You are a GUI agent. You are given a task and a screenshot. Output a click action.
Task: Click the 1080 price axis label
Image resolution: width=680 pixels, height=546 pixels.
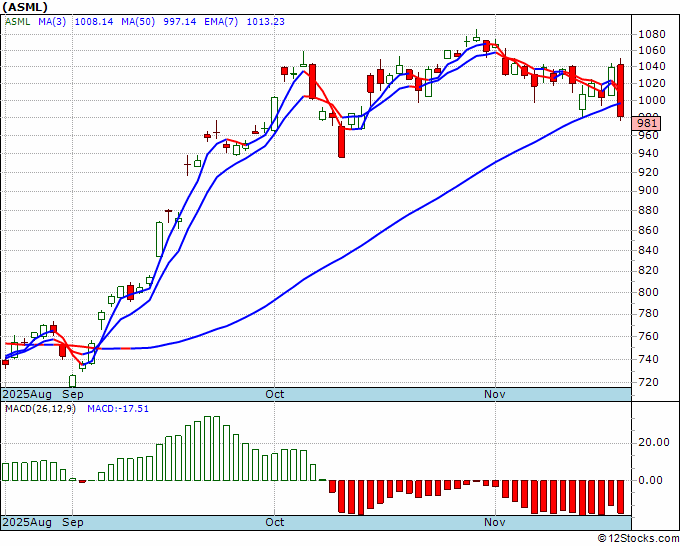(x=652, y=34)
